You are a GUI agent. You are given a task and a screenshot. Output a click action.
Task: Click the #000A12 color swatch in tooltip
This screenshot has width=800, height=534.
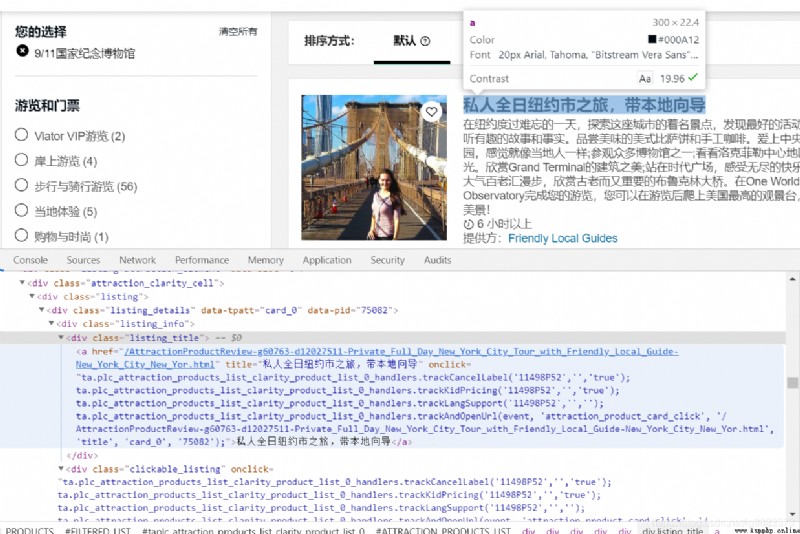(652, 39)
